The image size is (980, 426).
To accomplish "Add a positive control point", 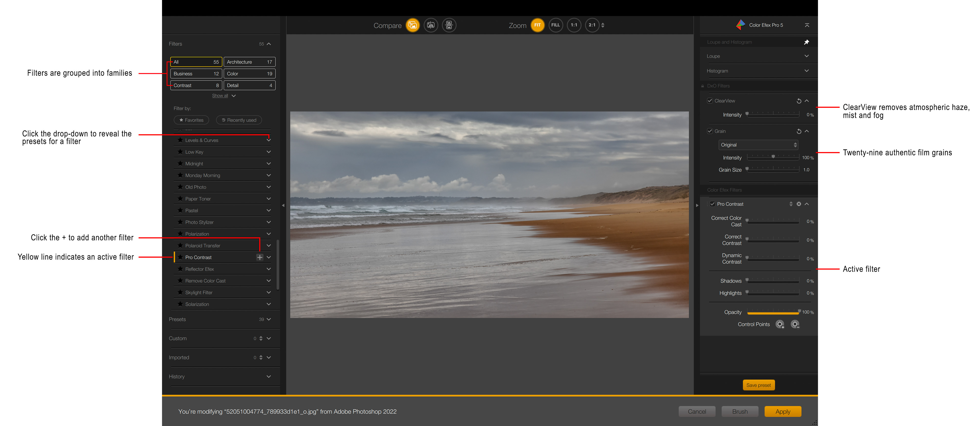I will (x=779, y=324).
